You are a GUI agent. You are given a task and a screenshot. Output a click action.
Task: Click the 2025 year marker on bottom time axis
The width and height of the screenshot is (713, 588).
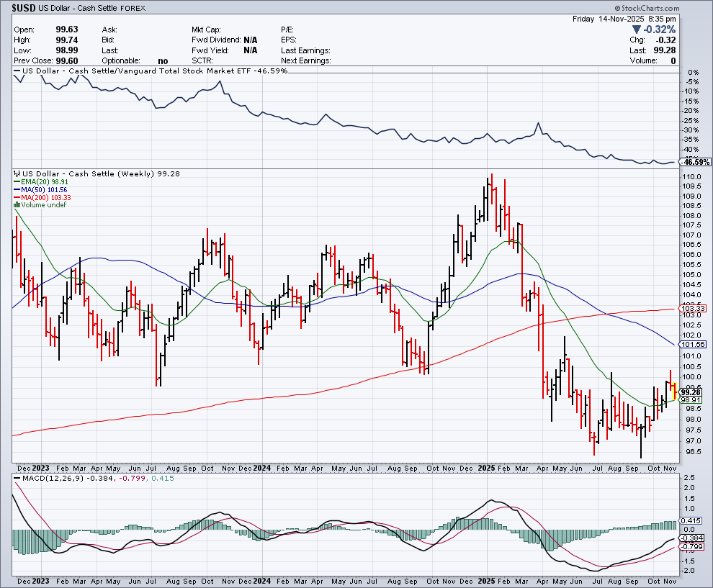click(486, 580)
